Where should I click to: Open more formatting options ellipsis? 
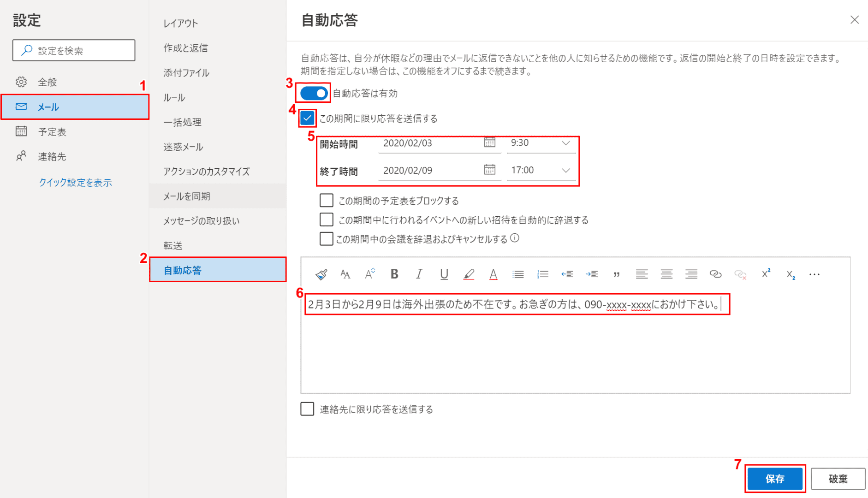(x=814, y=274)
